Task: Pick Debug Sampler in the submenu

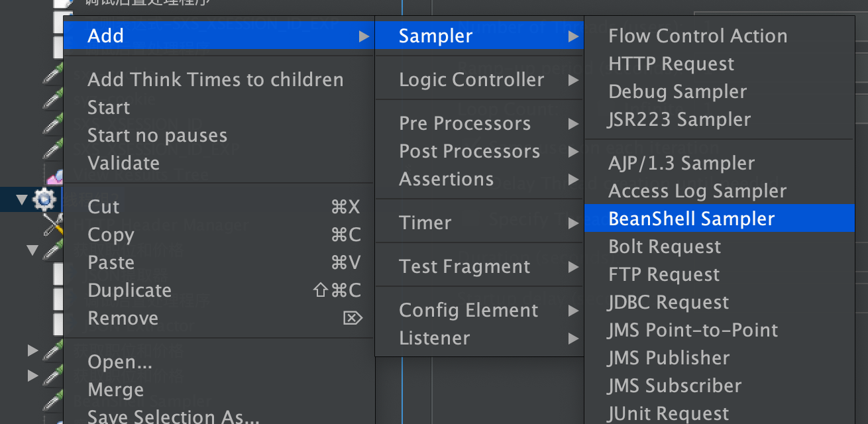Action: point(677,92)
